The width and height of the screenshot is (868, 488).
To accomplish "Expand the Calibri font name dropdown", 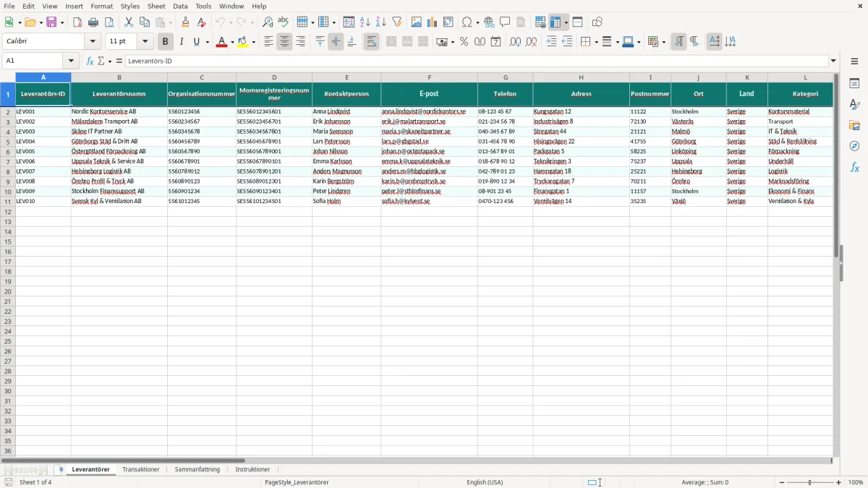I will 93,42.
